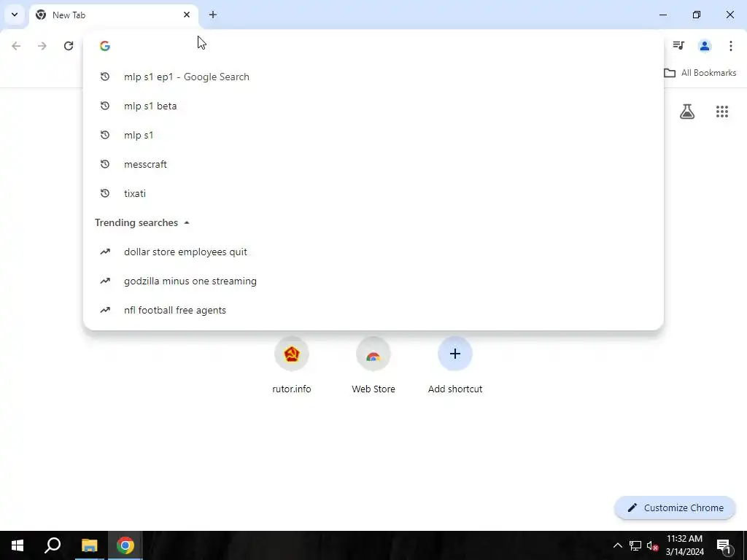Minimize the Chrome window
The image size is (747, 560).
point(662,15)
